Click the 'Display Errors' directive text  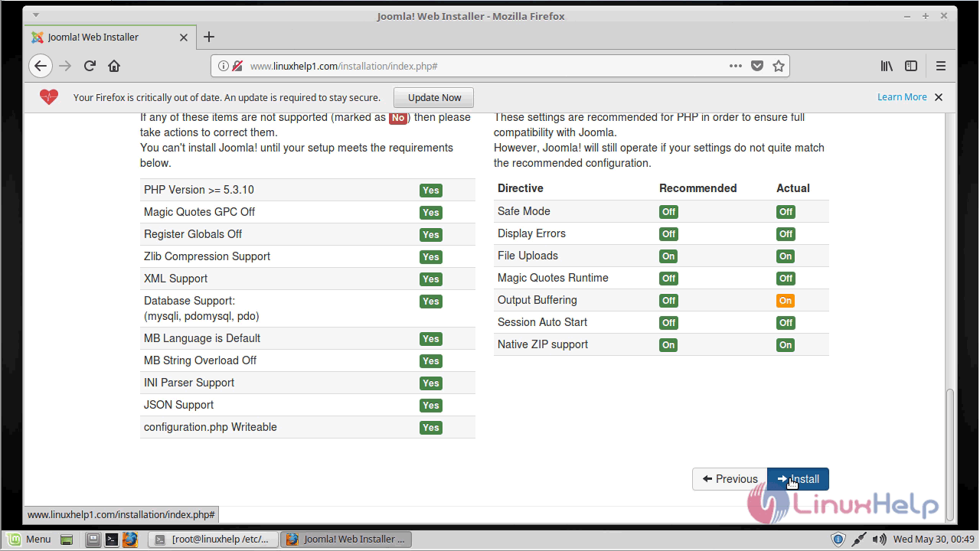pyautogui.click(x=531, y=233)
